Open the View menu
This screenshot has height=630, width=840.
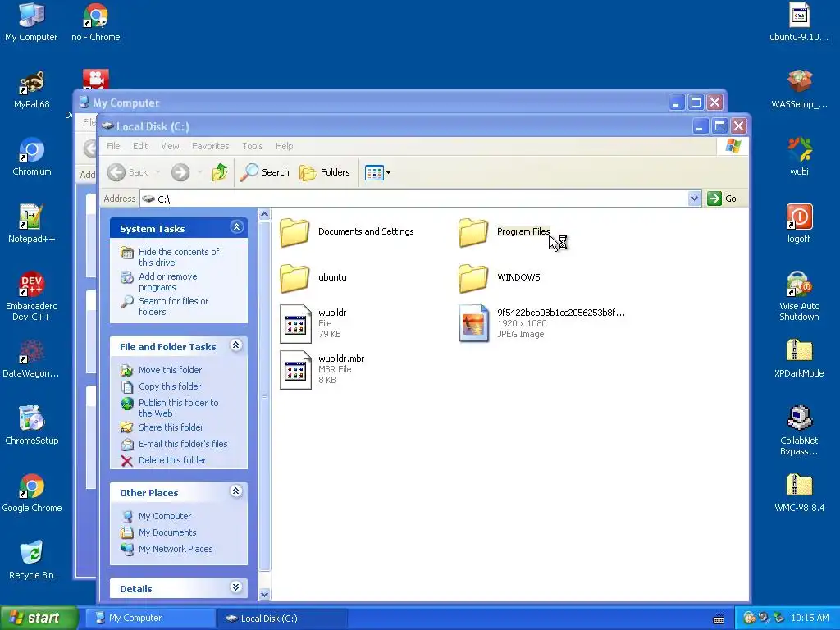coord(170,146)
